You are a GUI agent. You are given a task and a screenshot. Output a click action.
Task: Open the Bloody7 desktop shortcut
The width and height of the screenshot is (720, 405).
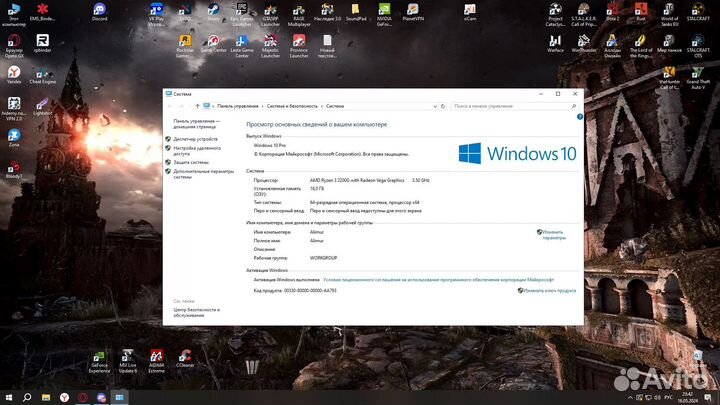point(14,169)
